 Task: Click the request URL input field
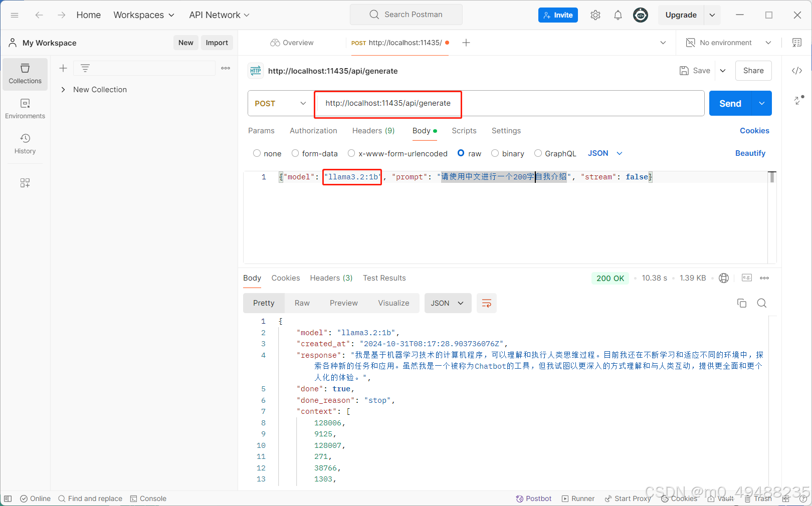click(x=501, y=103)
